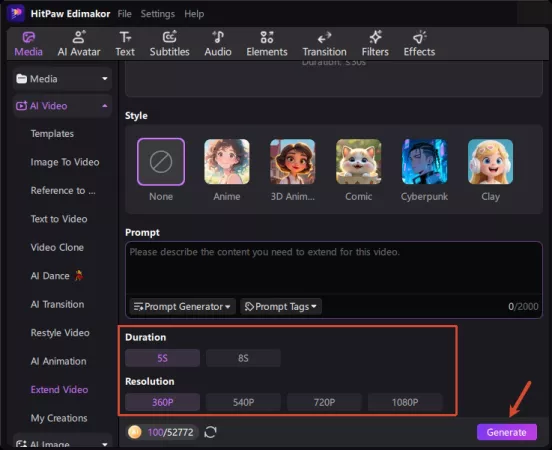Select the Comic style thumbnail
552x450 pixels.
[x=358, y=162]
